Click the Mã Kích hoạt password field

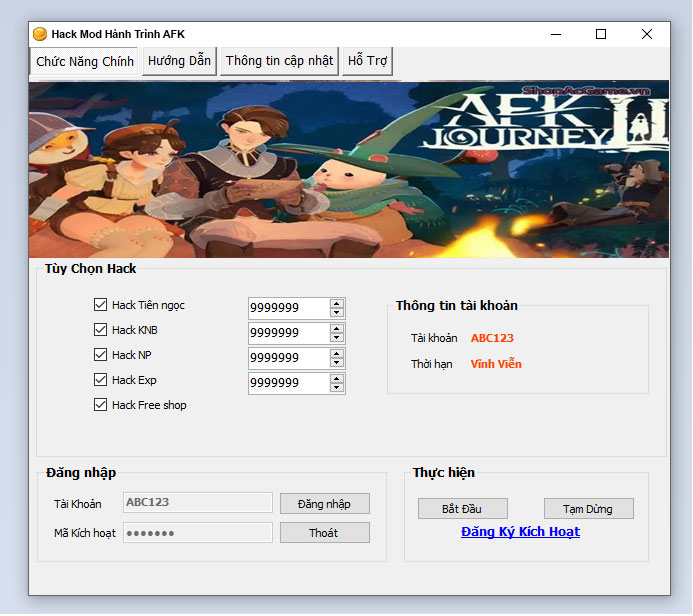(198, 532)
